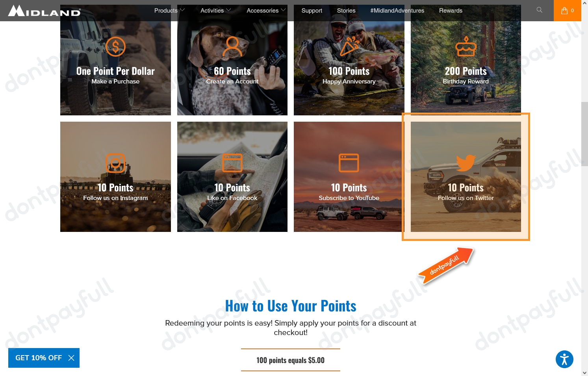Click the person icon for Create an Account

tap(232, 46)
